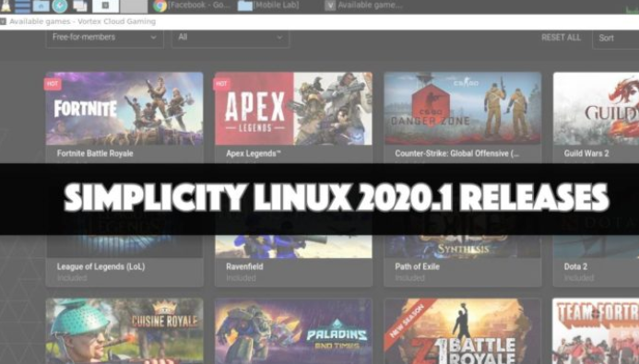
Task: Open the Sort dropdown
Action: (615, 39)
